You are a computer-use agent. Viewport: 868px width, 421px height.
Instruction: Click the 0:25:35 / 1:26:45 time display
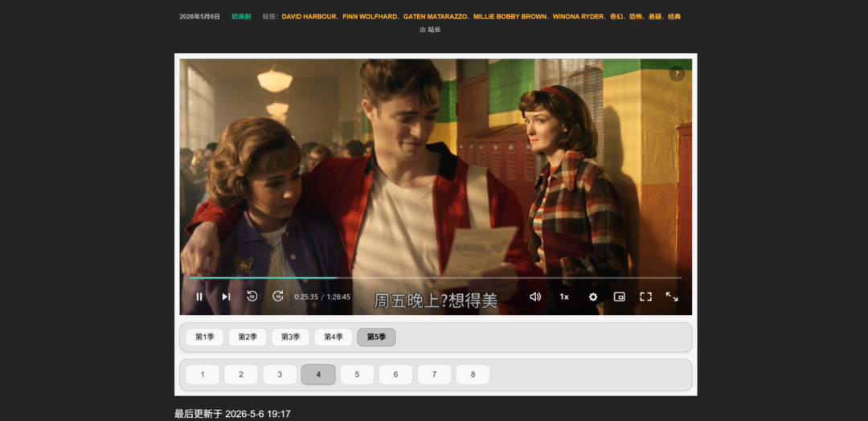pos(322,296)
